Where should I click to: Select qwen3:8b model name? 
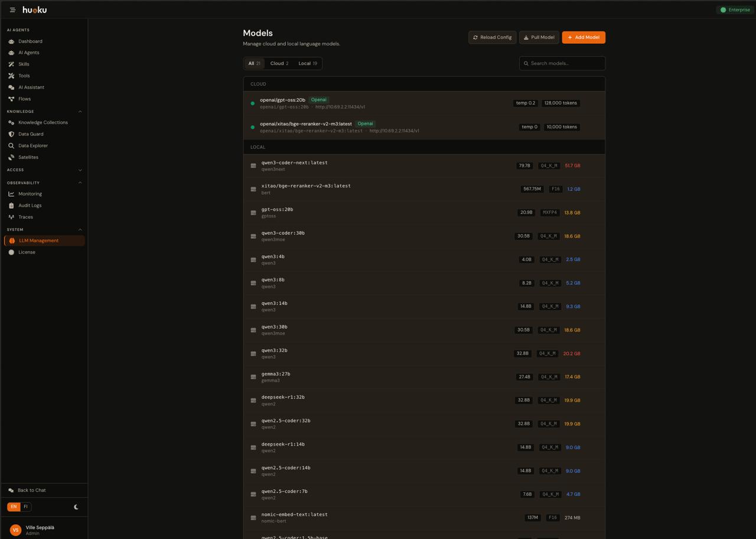pyautogui.click(x=273, y=280)
